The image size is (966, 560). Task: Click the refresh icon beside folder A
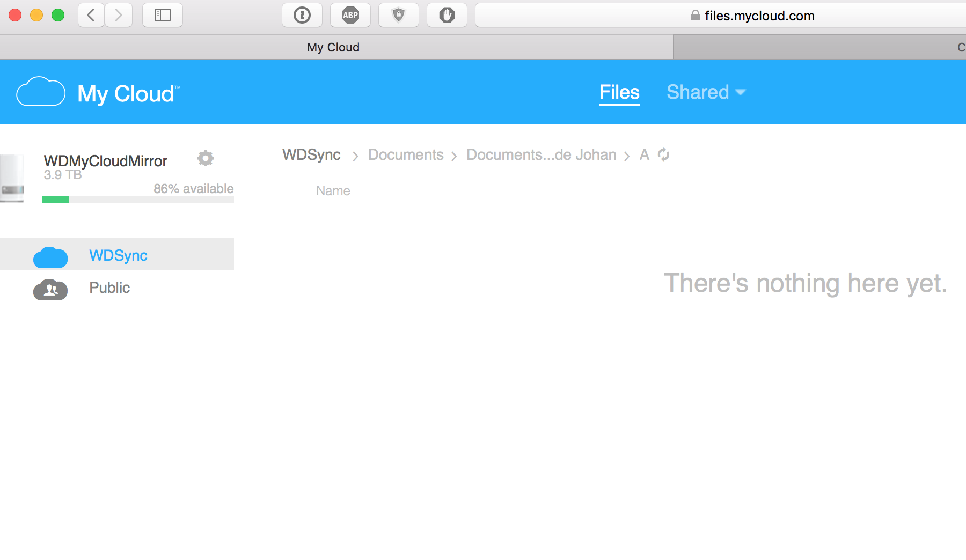(x=664, y=154)
